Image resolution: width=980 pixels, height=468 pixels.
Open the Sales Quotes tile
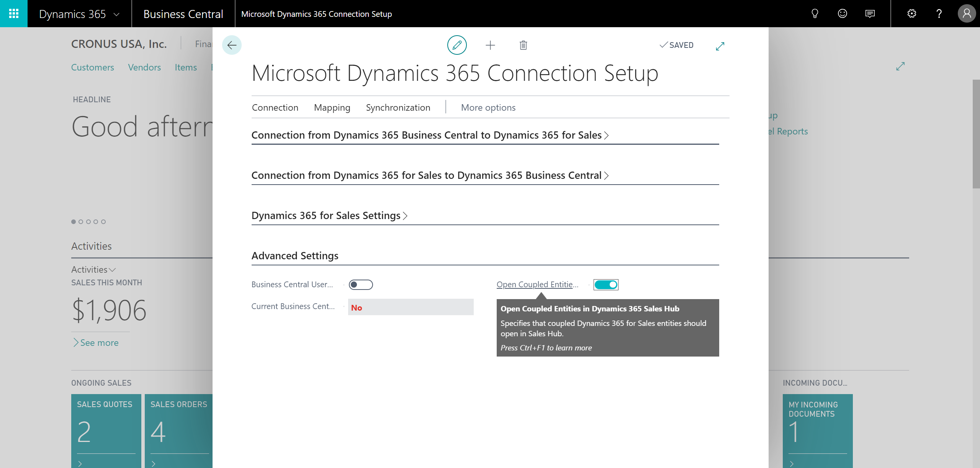106,431
